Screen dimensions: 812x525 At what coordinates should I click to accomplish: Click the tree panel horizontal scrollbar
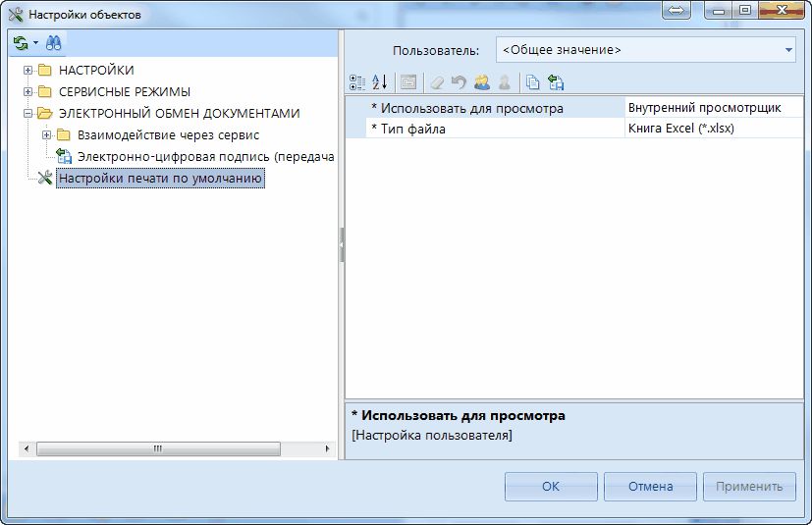[157, 448]
